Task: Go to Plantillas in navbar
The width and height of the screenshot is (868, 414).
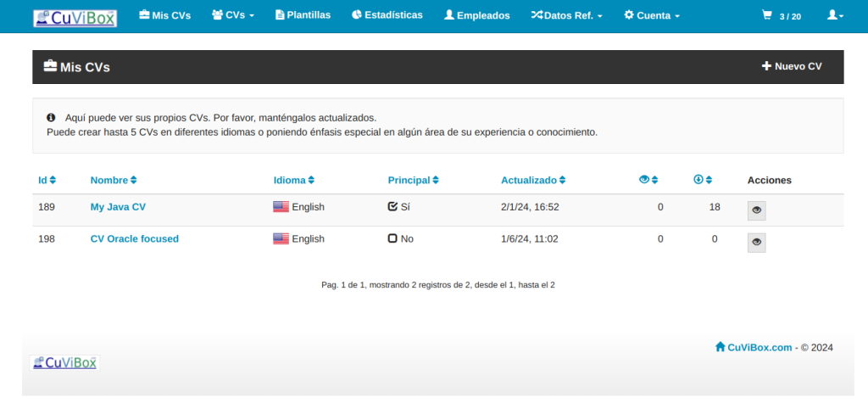Action: pos(303,15)
